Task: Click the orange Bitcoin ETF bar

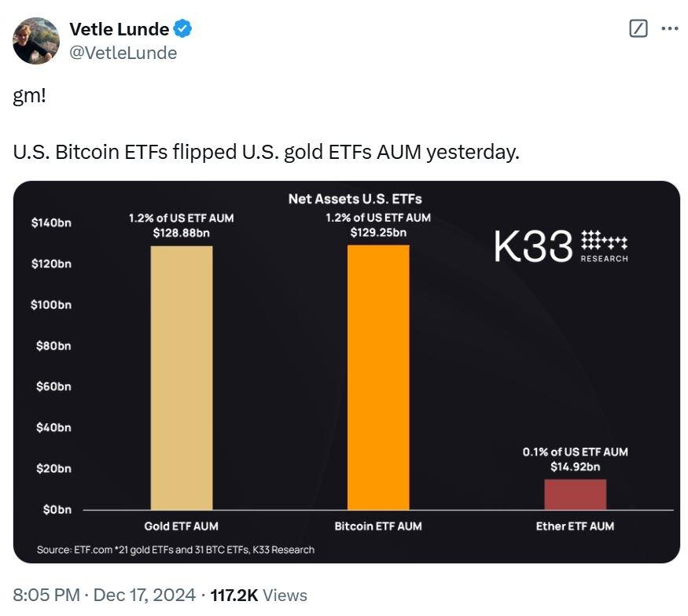Action: (378, 378)
